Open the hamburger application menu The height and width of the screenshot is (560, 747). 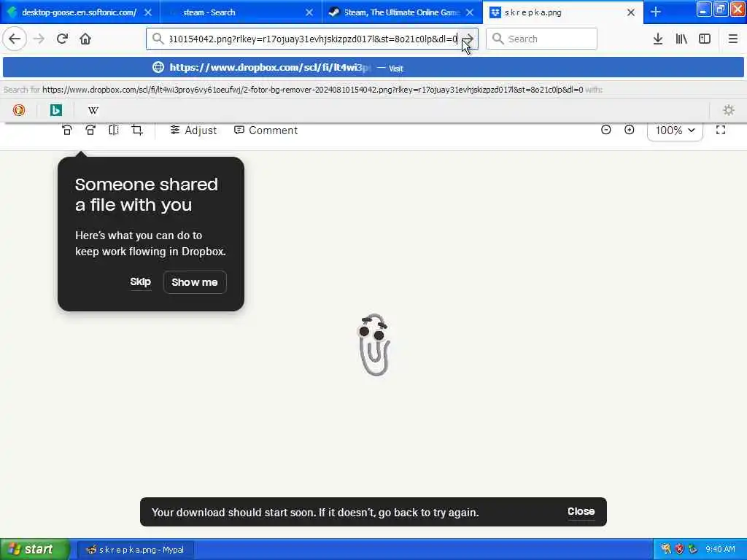coord(732,39)
